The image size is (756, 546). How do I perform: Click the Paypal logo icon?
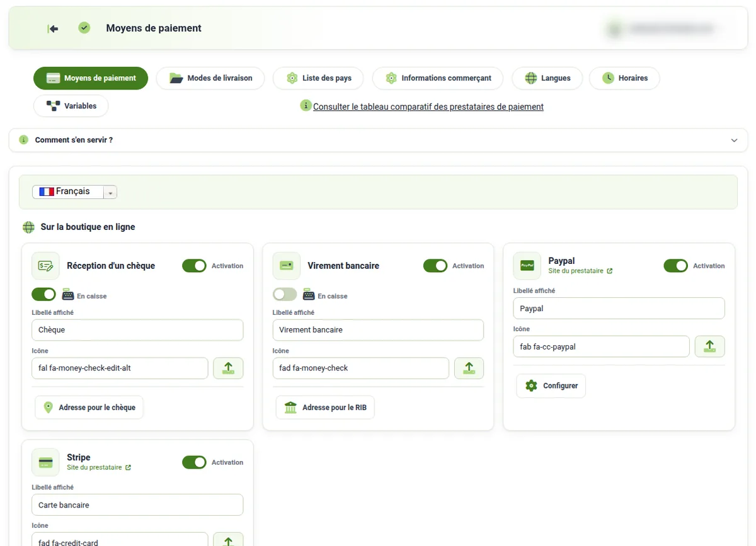(527, 266)
